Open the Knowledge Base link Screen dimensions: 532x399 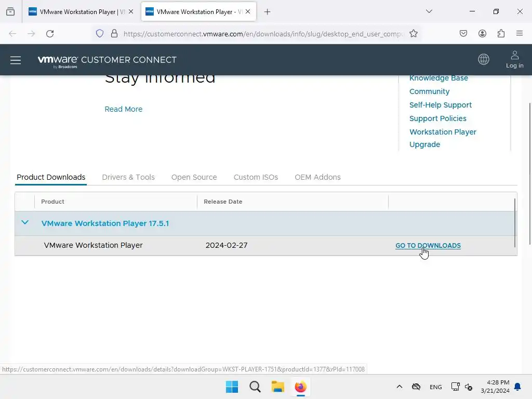(x=438, y=78)
